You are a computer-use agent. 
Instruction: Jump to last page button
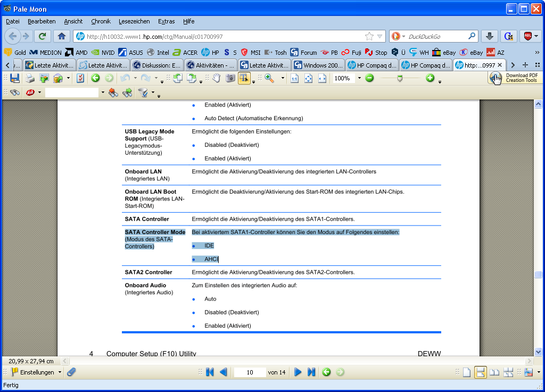click(311, 372)
